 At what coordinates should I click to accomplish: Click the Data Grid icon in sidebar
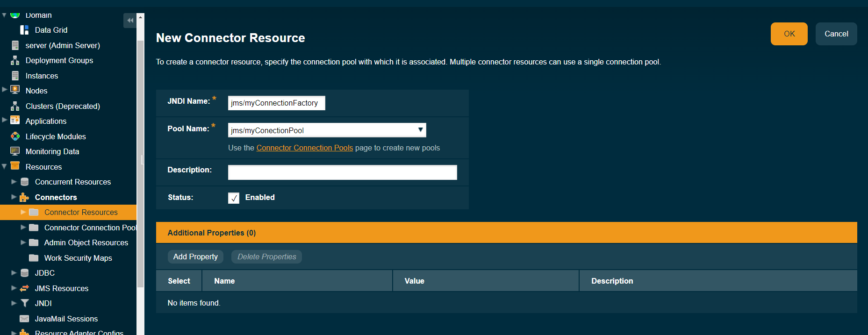[24, 30]
